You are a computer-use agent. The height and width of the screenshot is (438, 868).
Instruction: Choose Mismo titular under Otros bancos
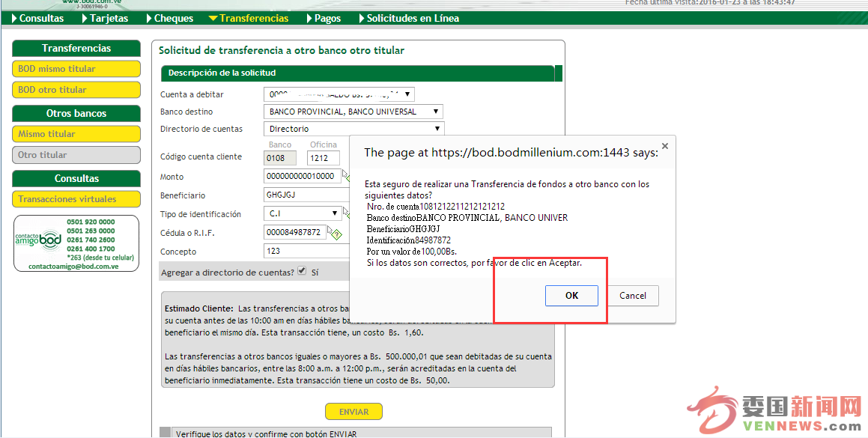click(x=76, y=134)
